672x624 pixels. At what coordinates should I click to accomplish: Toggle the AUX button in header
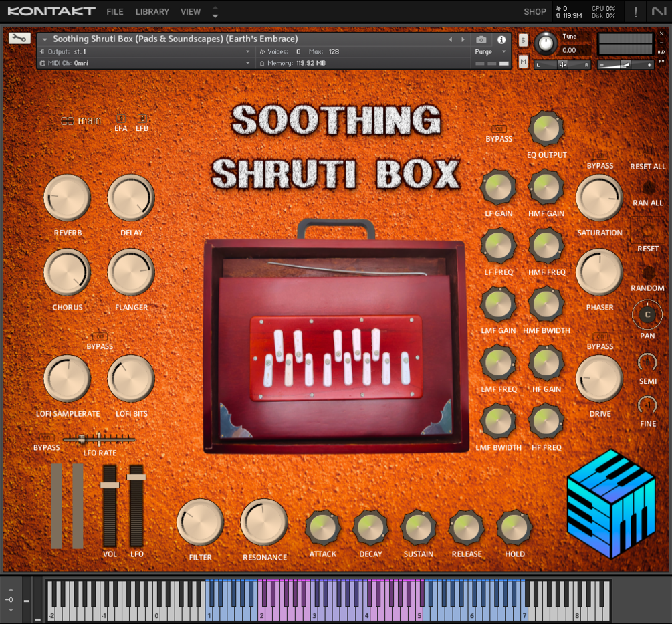tap(662, 52)
